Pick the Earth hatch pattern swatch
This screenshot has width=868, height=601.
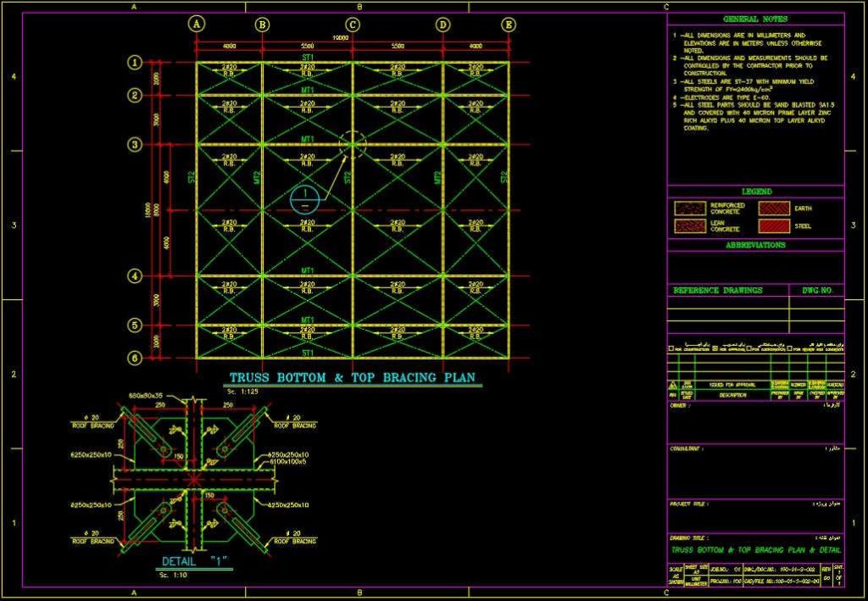(775, 208)
